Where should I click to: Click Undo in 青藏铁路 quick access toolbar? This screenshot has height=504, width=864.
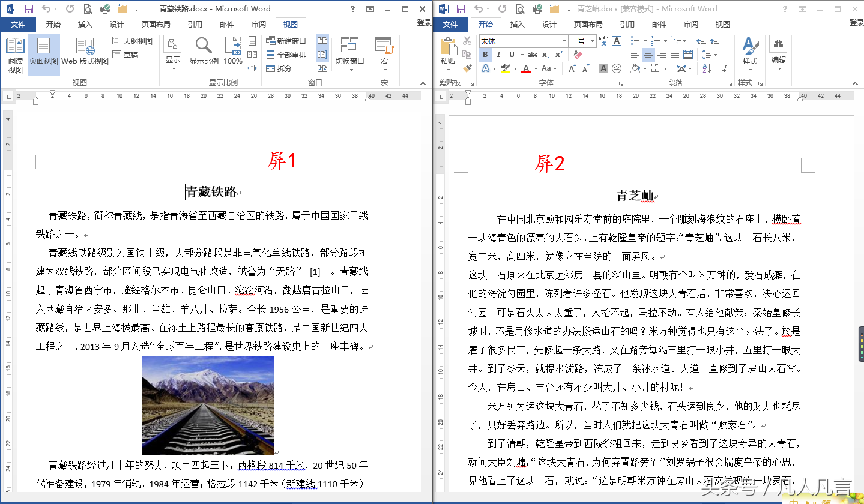click(46, 9)
